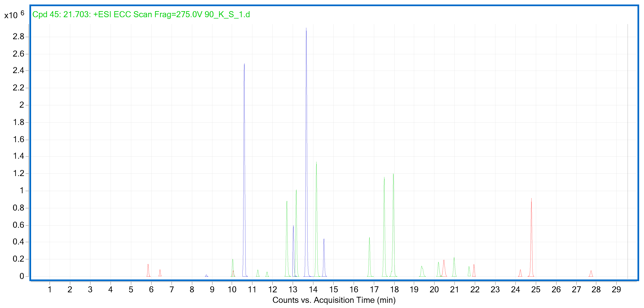Select the small red peak at 6.4 min
The image size is (644, 308).
click(160, 273)
